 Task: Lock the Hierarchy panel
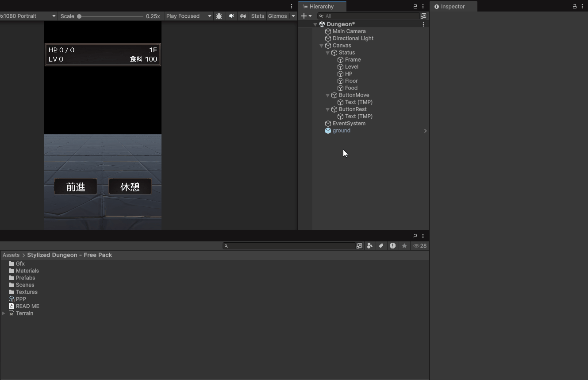[415, 7]
